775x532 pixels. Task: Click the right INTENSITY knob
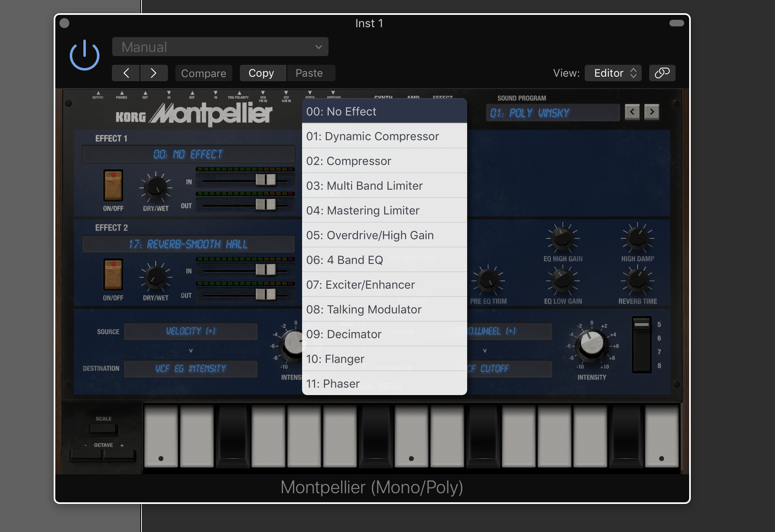click(592, 344)
